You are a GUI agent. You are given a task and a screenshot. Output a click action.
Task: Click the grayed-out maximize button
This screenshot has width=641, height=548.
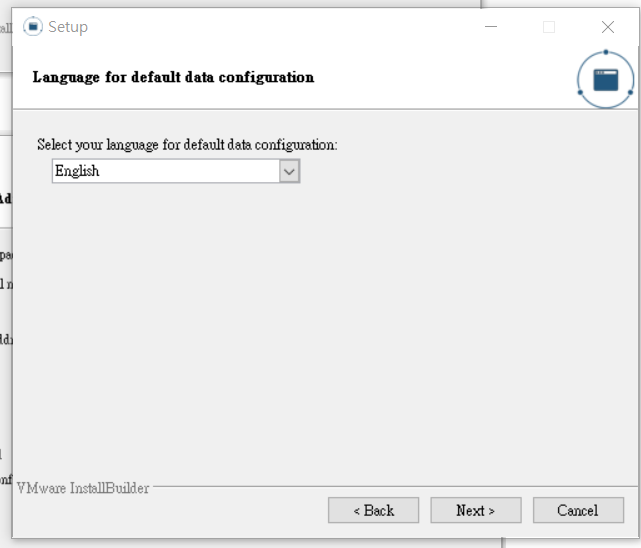pos(548,27)
